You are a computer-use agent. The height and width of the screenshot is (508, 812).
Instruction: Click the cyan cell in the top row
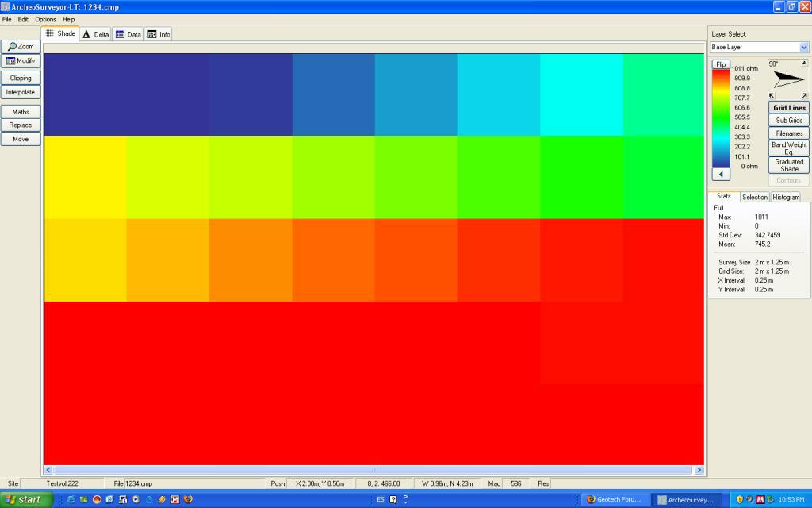click(581, 94)
